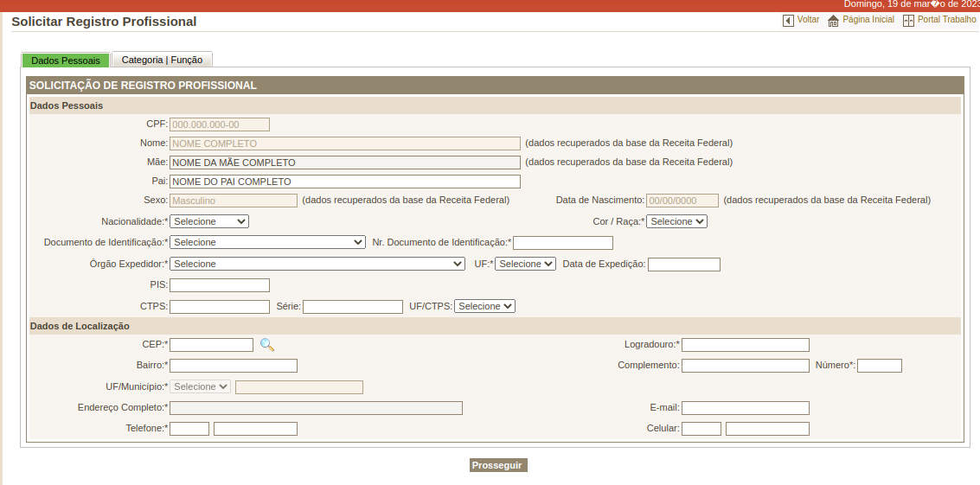The height and width of the screenshot is (485, 980).
Task: Expand the Órgão Expedidor dropdown
Action: [317, 264]
